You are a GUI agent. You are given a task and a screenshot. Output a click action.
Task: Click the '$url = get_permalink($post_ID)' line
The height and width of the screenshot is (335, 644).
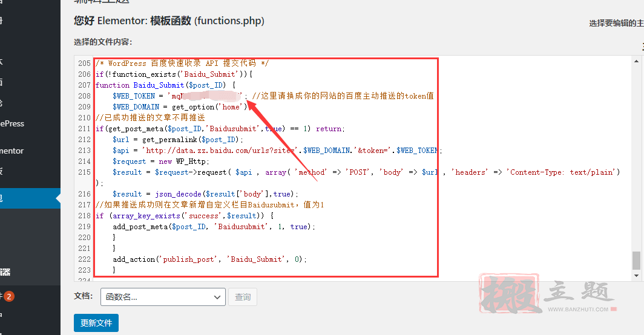click(x=178, y=140)
